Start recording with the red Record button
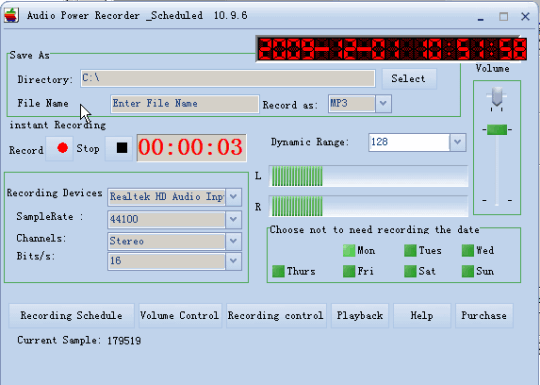540x385 pixels. 59,148
